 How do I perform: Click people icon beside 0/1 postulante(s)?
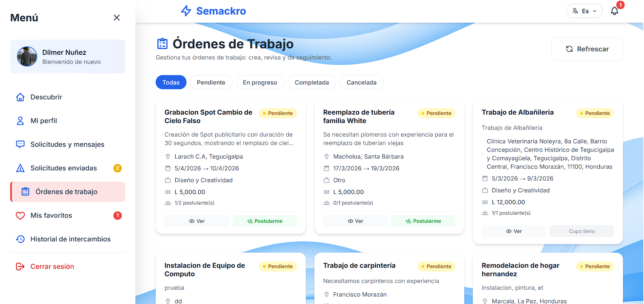click(x=327, y=203)
